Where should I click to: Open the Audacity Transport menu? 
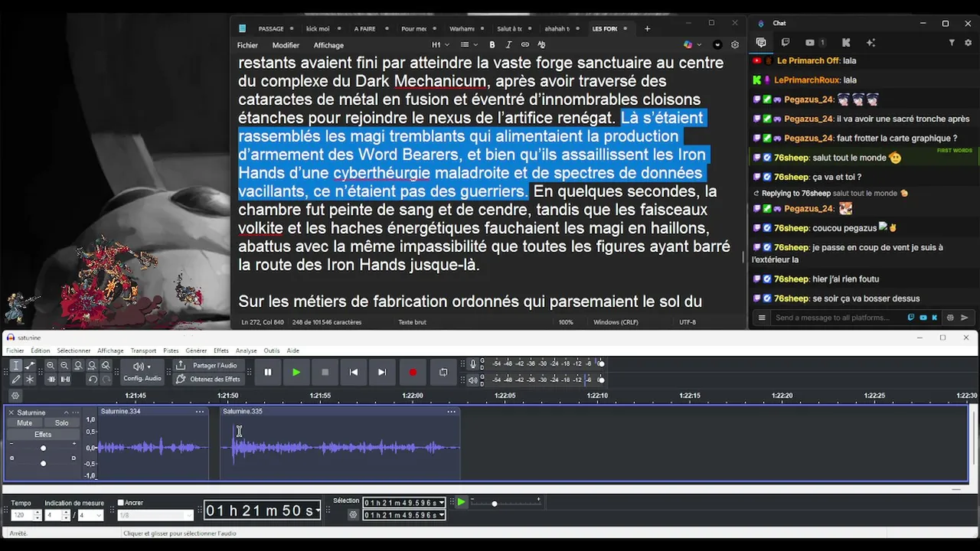click(143, 350)
